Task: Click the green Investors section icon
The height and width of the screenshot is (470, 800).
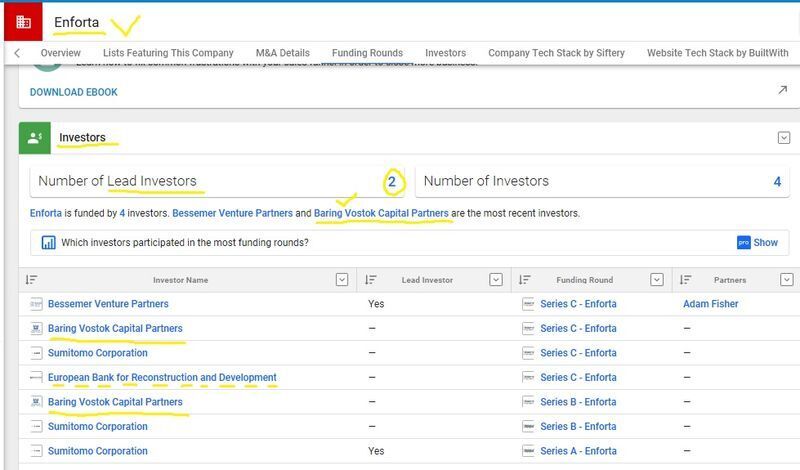Action: (x=35, y=138)
